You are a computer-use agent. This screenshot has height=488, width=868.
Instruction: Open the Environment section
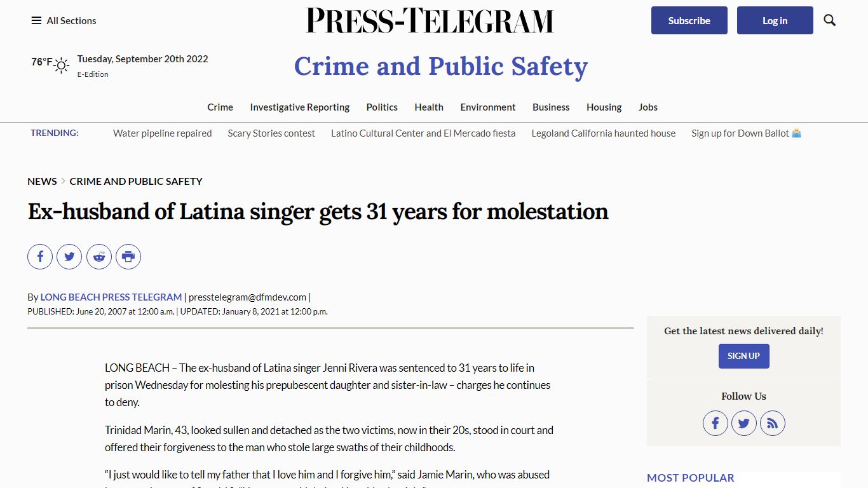tap(488, 107)
